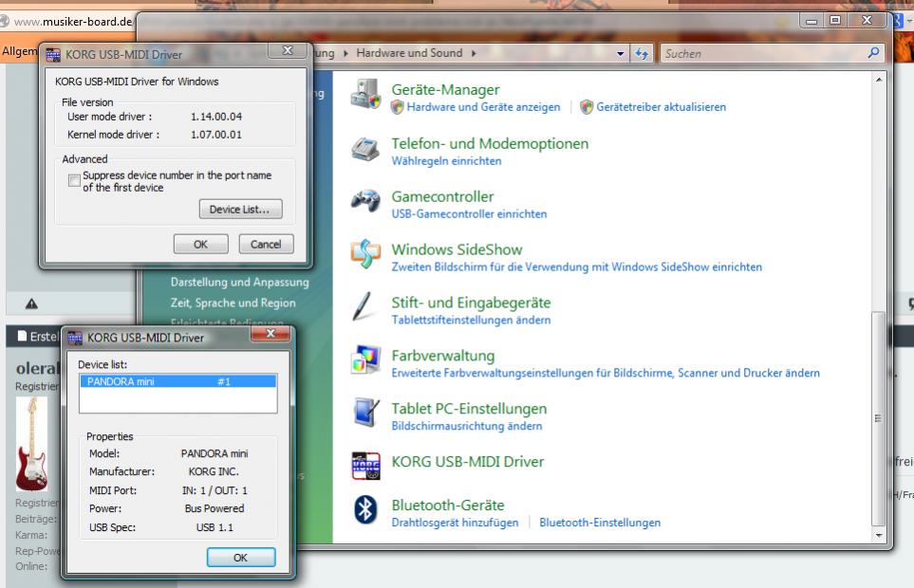Click the Farbverwaltung color icon

click(365, 359)
